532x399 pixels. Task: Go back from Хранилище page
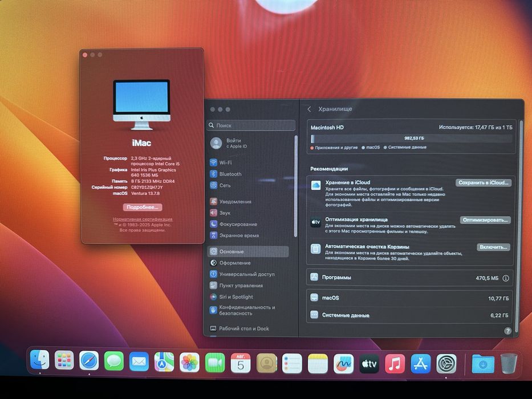click(309, 109)
